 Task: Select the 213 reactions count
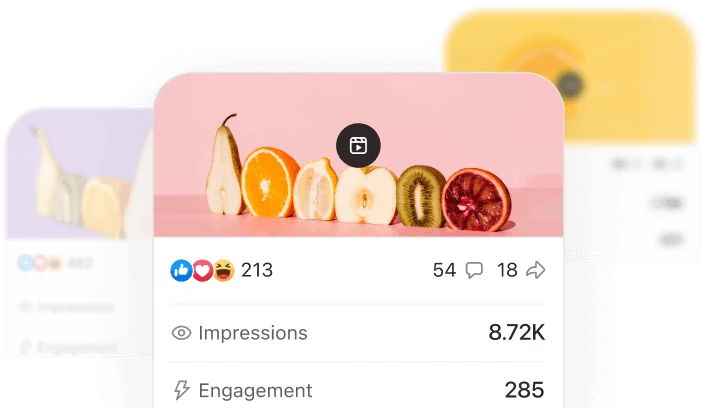pyautogui.click(x=257, y=270)
